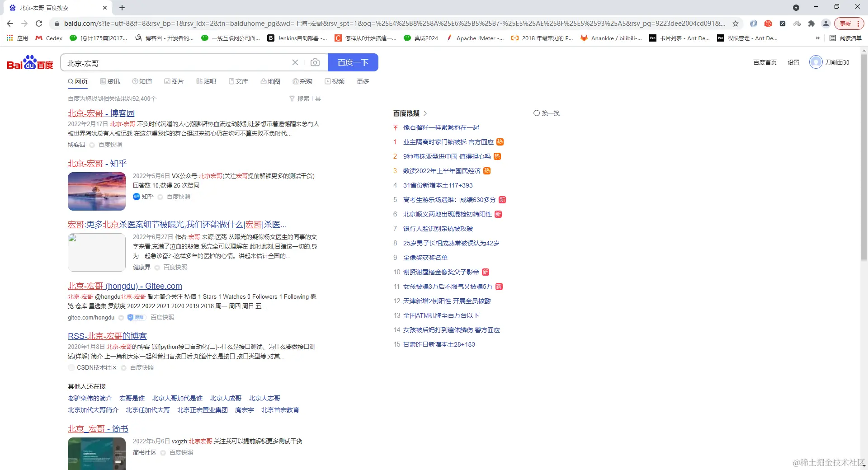
Task: Open result 北京-宏哥 - 博客园
Action: tap(101, 113)
